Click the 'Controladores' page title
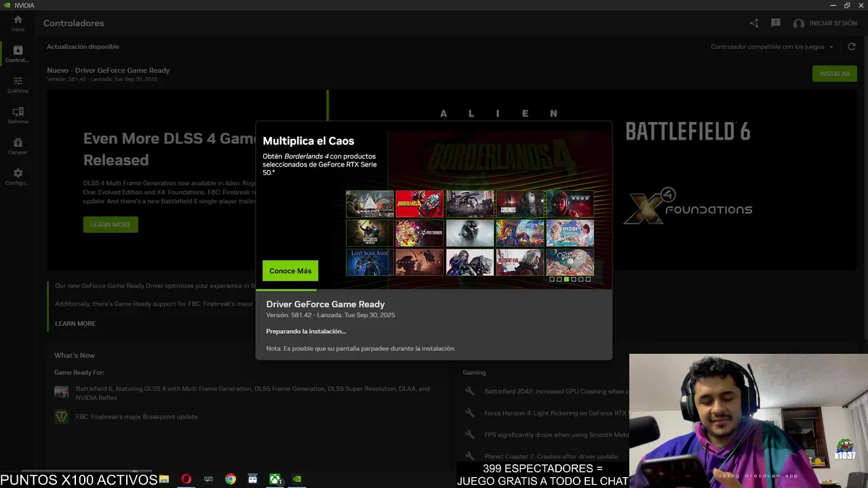 click(74, 23)
